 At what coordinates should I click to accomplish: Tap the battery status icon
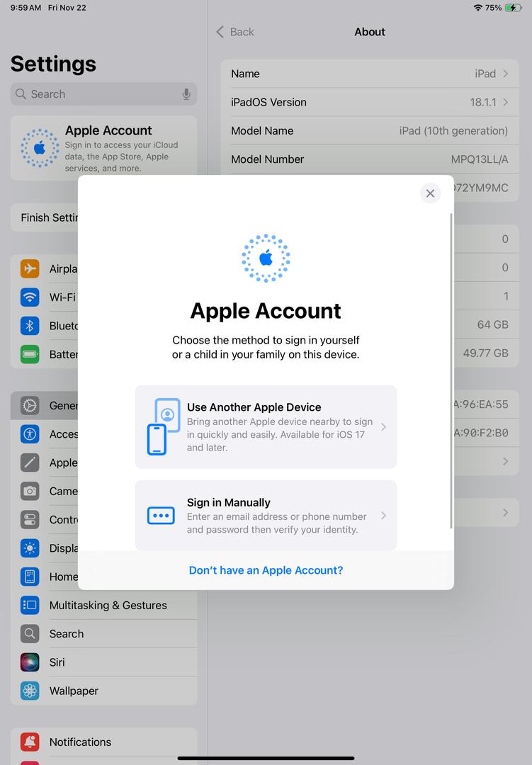(x=514, y=8)
